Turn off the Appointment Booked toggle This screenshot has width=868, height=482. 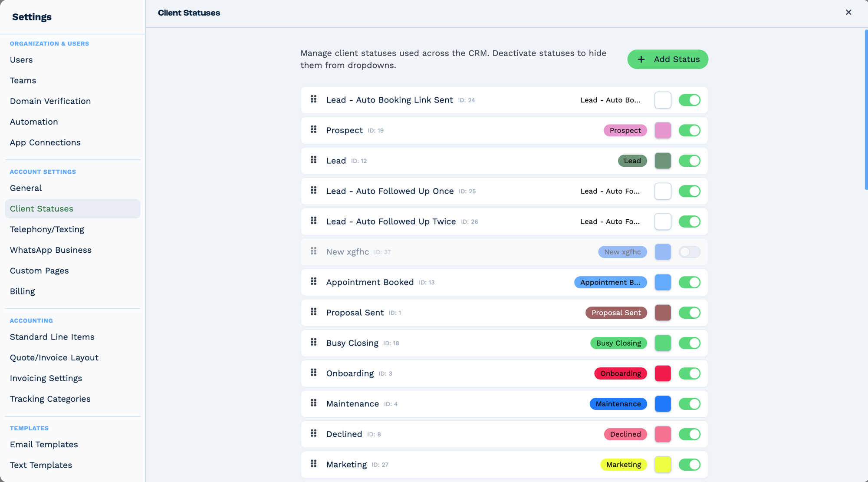click(x=690, y=282)
